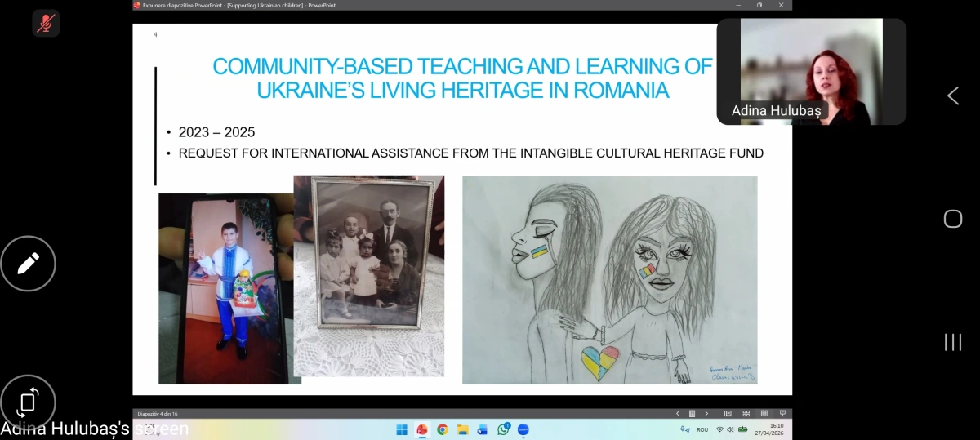Open Google Chrome from the taskbar
The height and width of the screenshot is (440, 980).
pos(442,429)
